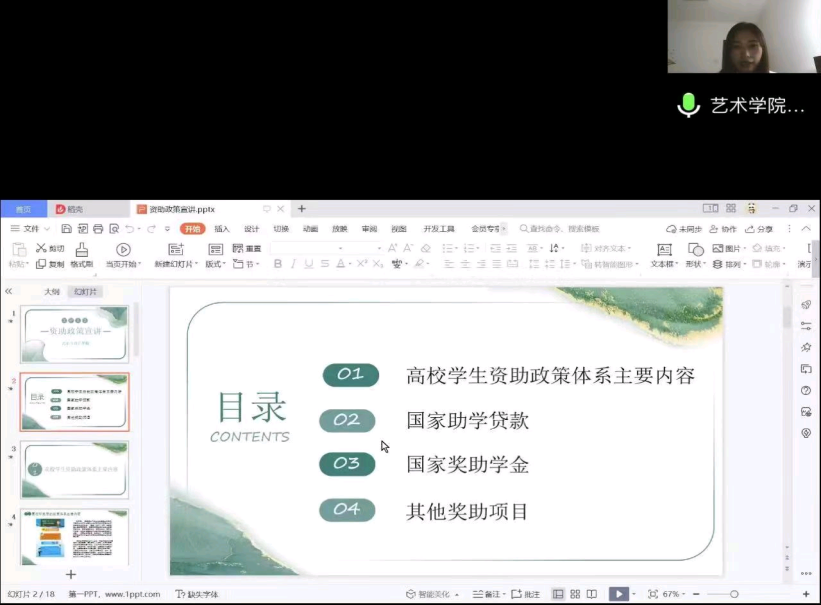
Task: Start slideshow from current slide (当页开始)
Action: tap(123, 249)
